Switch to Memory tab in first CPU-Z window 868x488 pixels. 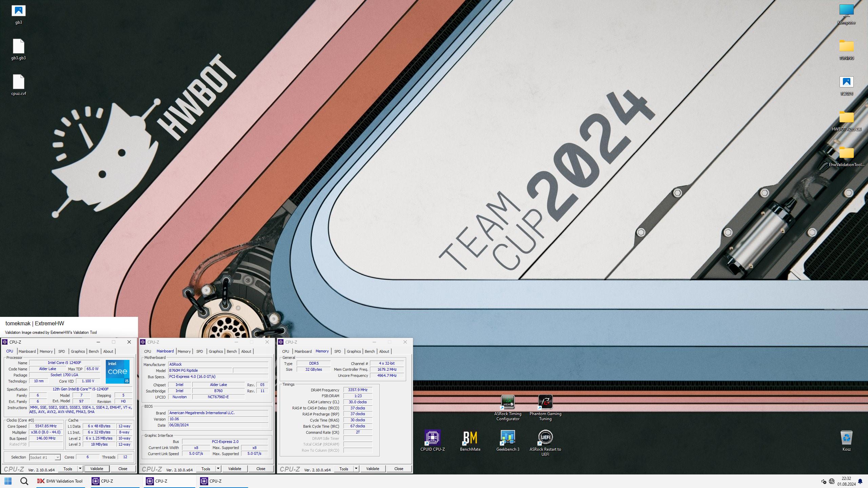pyautogui.click(x=46, y=351)
